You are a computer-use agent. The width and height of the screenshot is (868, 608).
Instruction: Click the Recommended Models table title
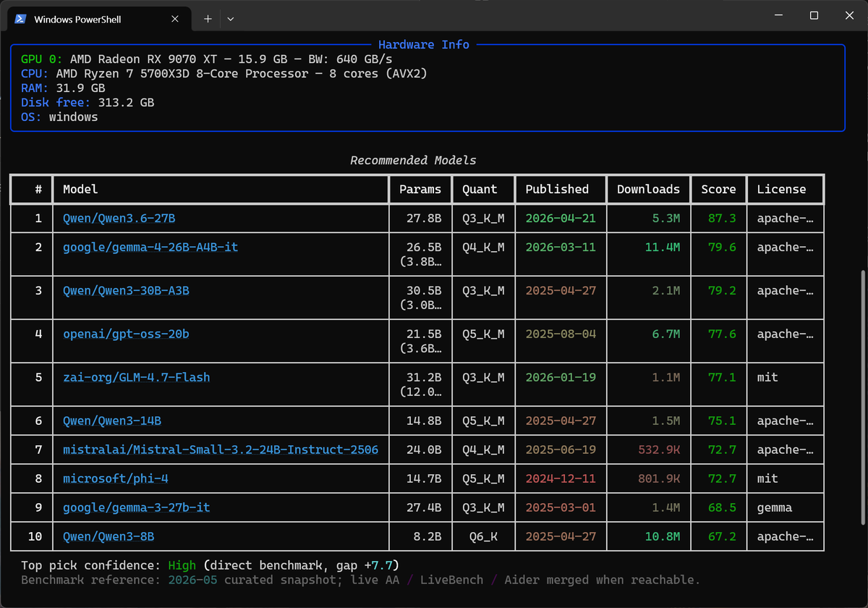[x=413, y=160]
